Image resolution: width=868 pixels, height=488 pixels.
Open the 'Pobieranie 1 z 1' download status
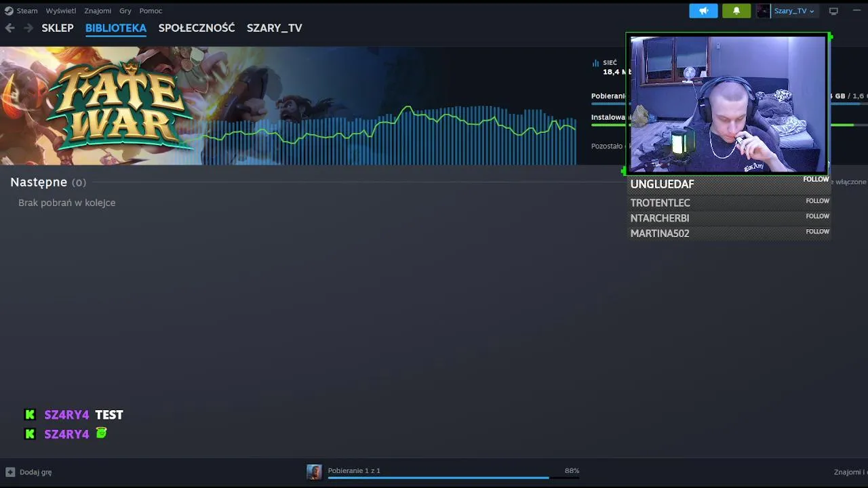[354, 470]
